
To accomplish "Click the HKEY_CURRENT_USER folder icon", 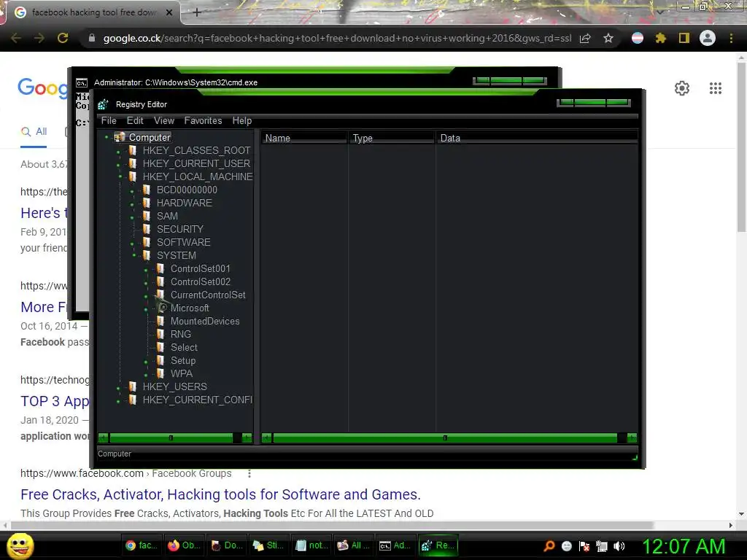I will (x=133, y=163).
